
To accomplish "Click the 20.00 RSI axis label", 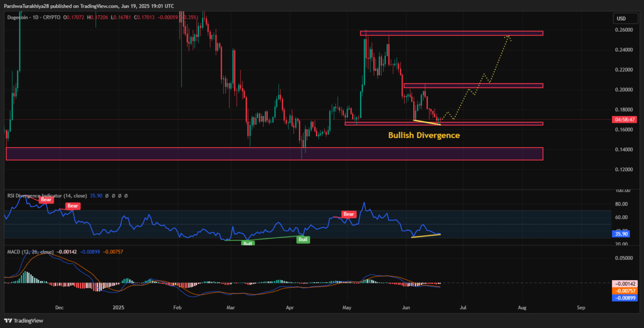I will pyautogui.click(x=623, y=244).
